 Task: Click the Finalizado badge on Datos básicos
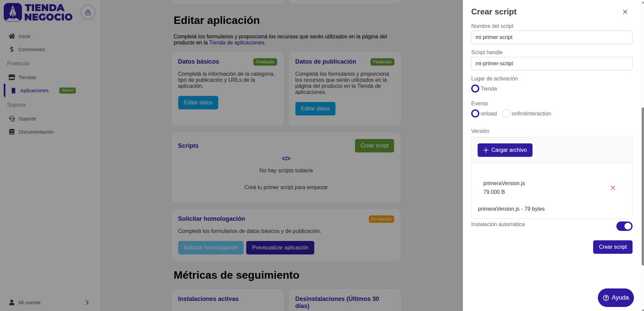265,62
